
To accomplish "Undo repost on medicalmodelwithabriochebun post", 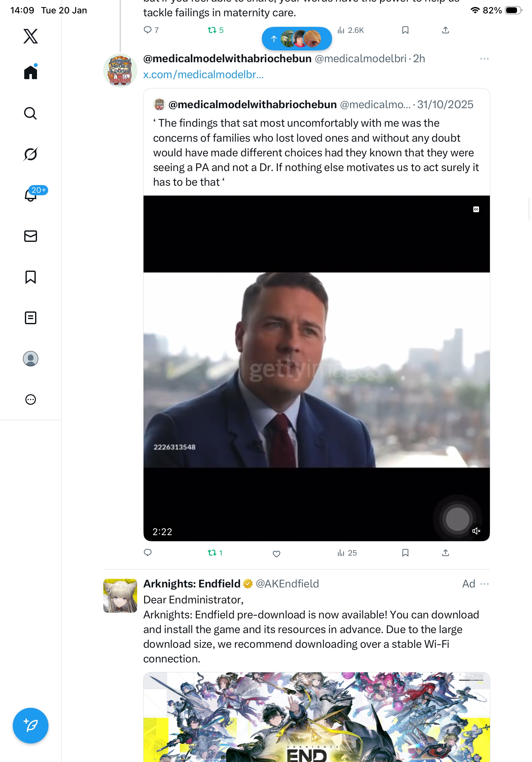I will (215, 553).
